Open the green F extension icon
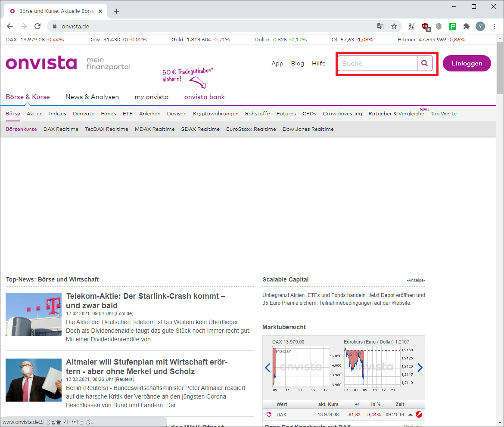Image resolution: width=504 pixels, height=427 pixels. tap(453, 26)
